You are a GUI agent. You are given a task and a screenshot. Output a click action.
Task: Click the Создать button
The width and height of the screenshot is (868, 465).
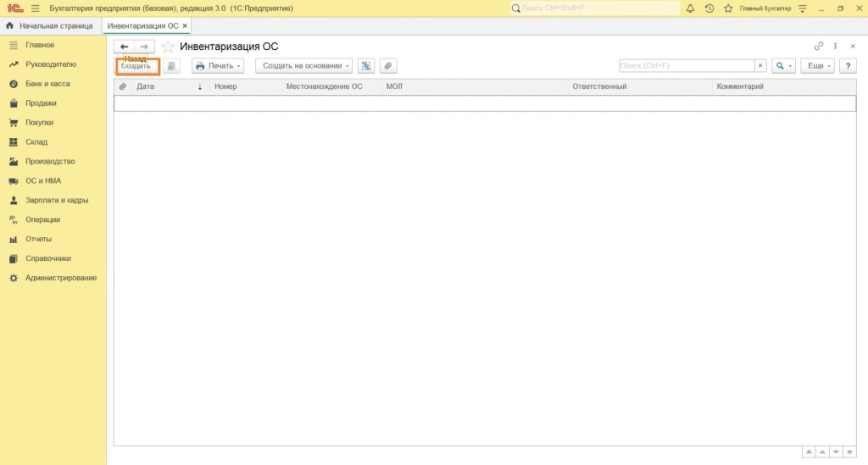137,66
